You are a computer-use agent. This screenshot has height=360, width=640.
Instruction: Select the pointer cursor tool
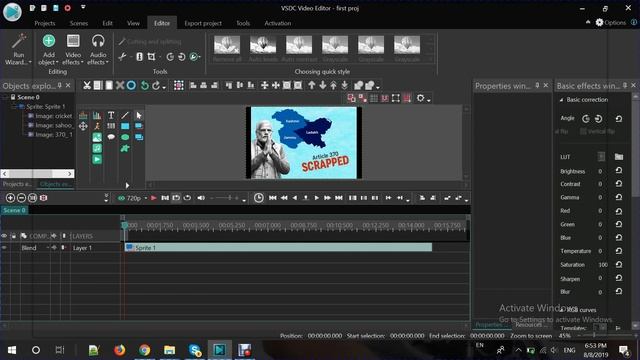pyautogui.click(x=139, y=116)
